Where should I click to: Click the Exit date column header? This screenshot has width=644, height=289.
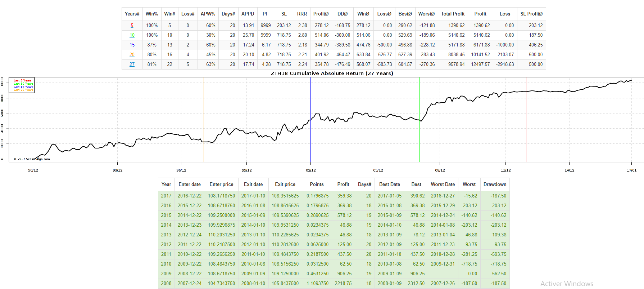(253, 184)
